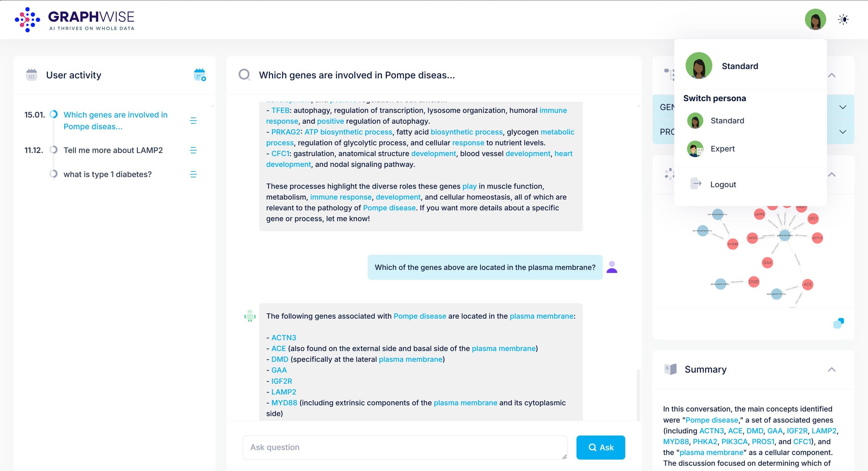The width and height of the screenshot is (868, 471).
Task: Click the Graphwise logo
Action: (75, 19)
